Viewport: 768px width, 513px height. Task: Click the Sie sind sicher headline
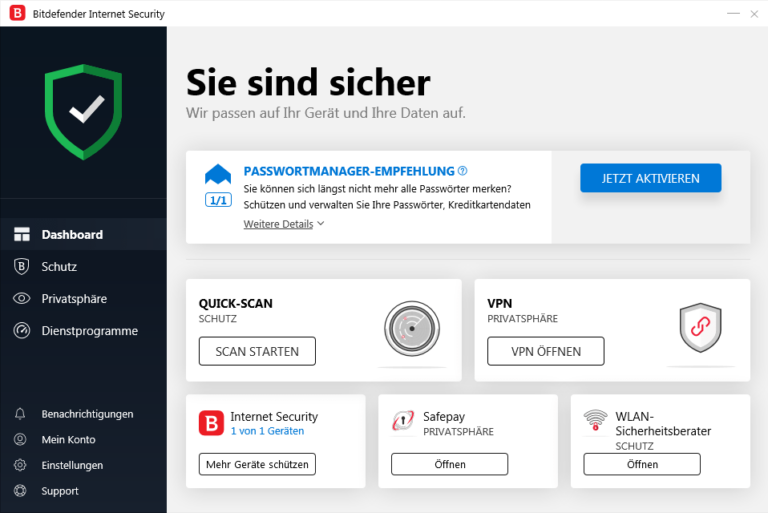(x=308, y=82)
